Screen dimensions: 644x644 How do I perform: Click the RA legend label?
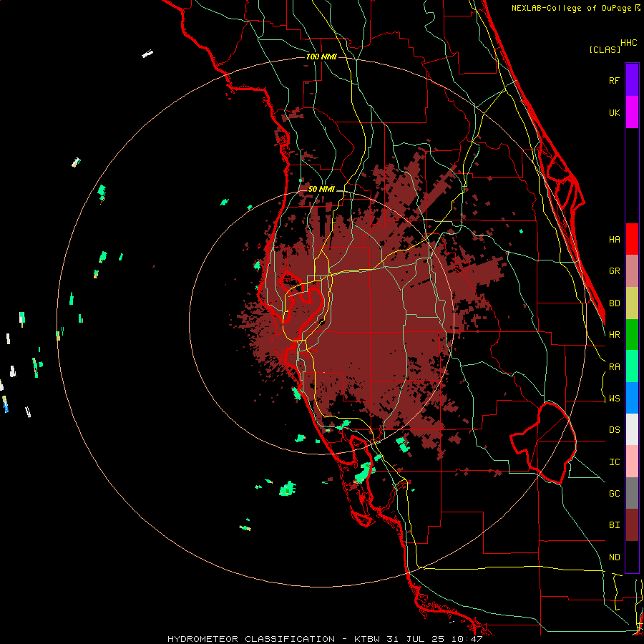click(614, 367)
